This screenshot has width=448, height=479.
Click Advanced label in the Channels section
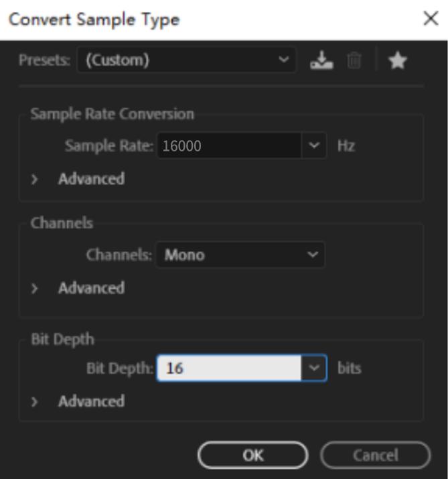click(x=91, y=289)
